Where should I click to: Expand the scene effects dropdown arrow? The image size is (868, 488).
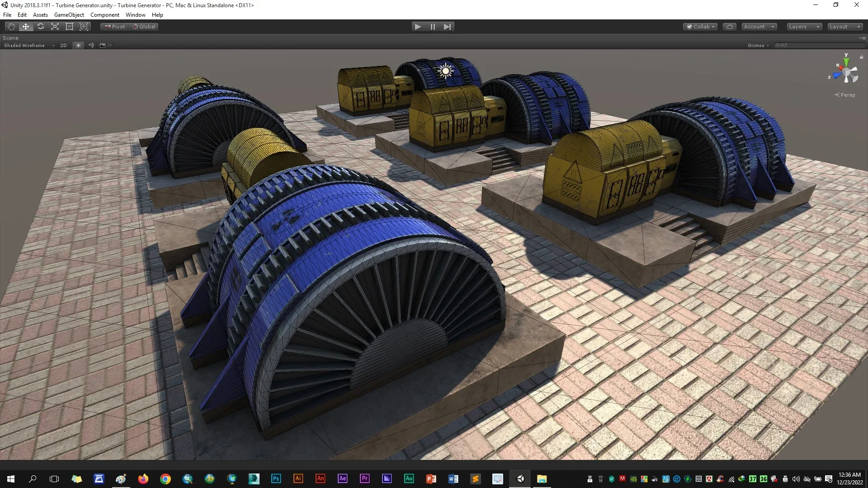(x=110, y=45)
